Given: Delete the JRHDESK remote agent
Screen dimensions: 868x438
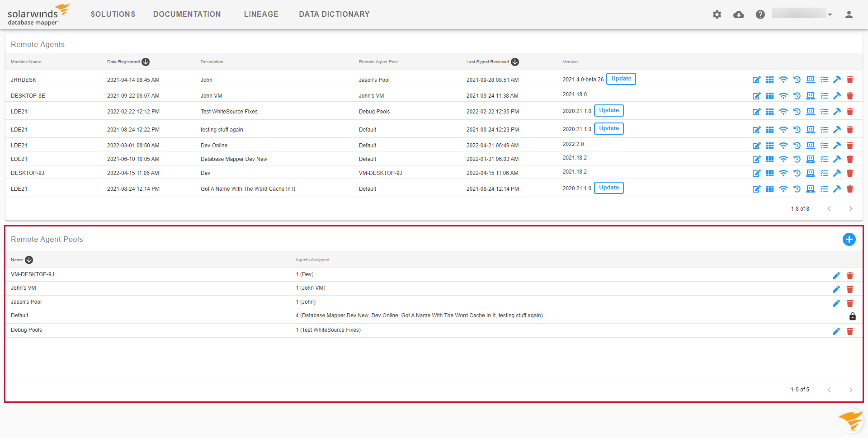Looking at the screenshot, I should [850, 80].
